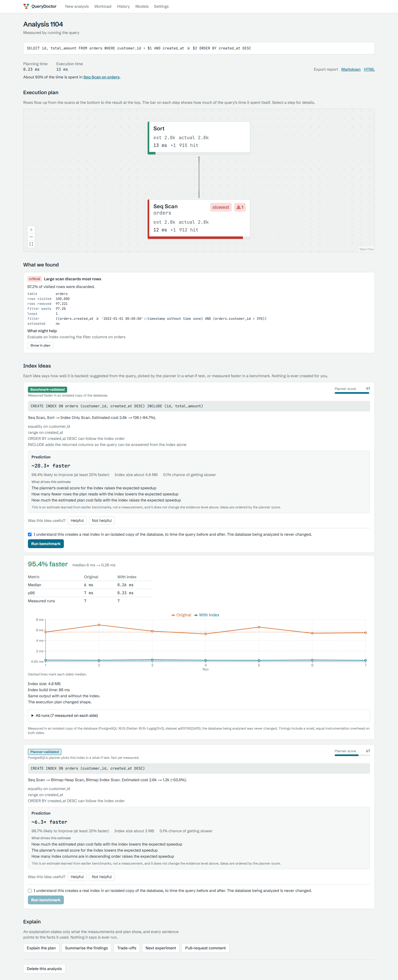Screen dimensions: 398x980
Task: Select the Seq Scan orders node
Action: coord(199,219)
